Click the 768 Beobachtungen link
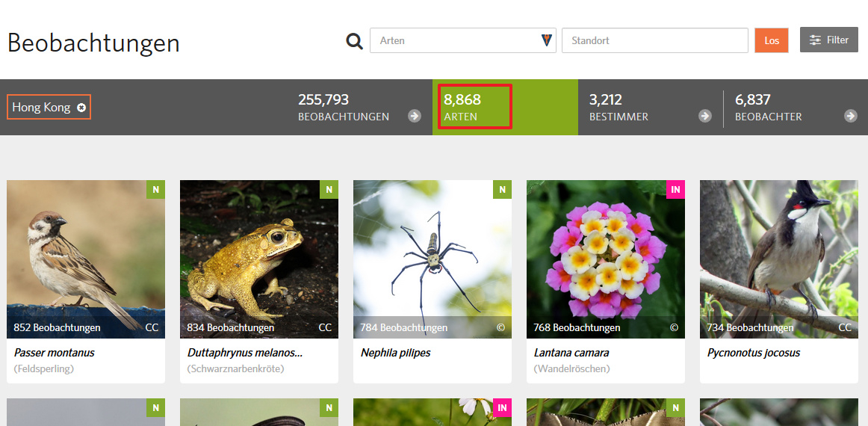This screenshot has height=426, width=868. [577, 327]
